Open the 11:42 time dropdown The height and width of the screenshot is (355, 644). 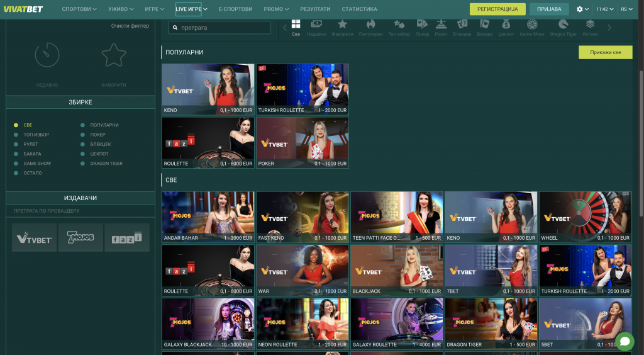(x=604, y=9)
